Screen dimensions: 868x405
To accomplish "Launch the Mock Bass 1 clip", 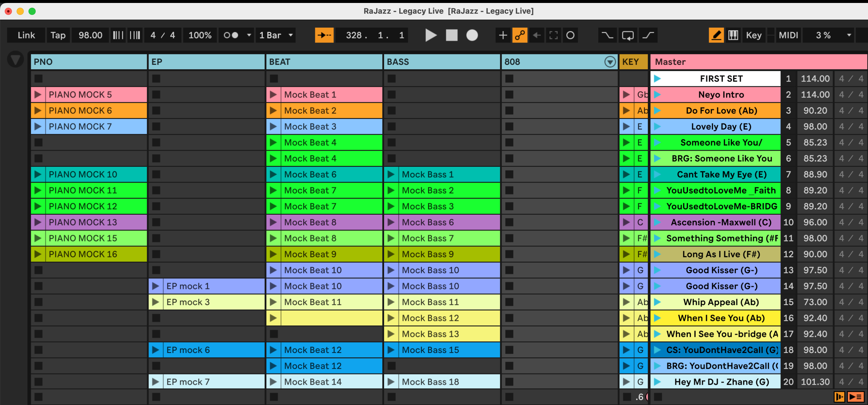I will tap(391, 175).
